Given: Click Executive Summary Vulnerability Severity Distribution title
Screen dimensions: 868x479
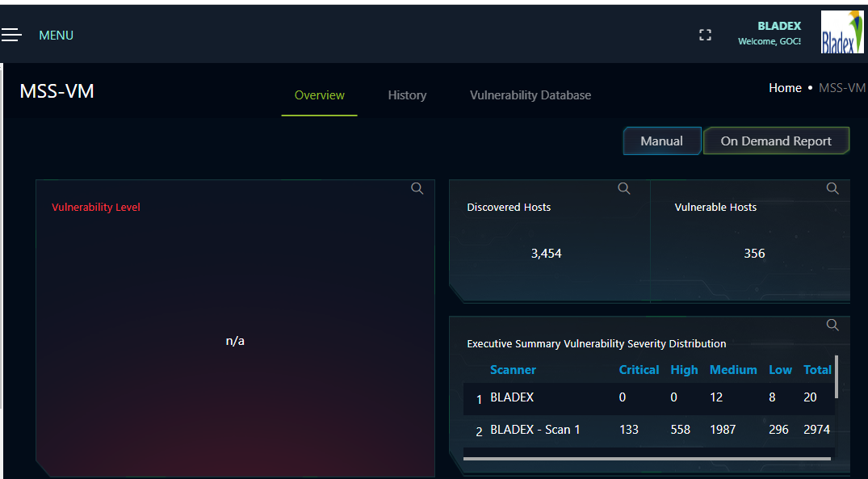Looking at the screenshot, I should point(597,344).
